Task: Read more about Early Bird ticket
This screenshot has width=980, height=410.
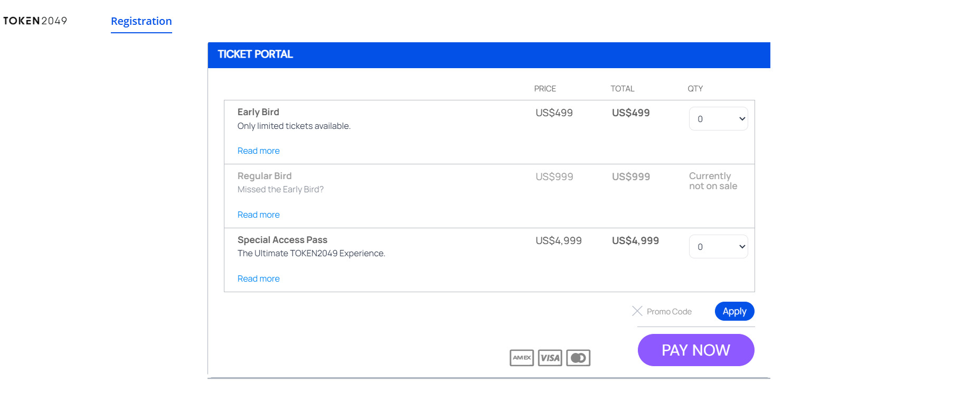Action: [x=259, y=151]
